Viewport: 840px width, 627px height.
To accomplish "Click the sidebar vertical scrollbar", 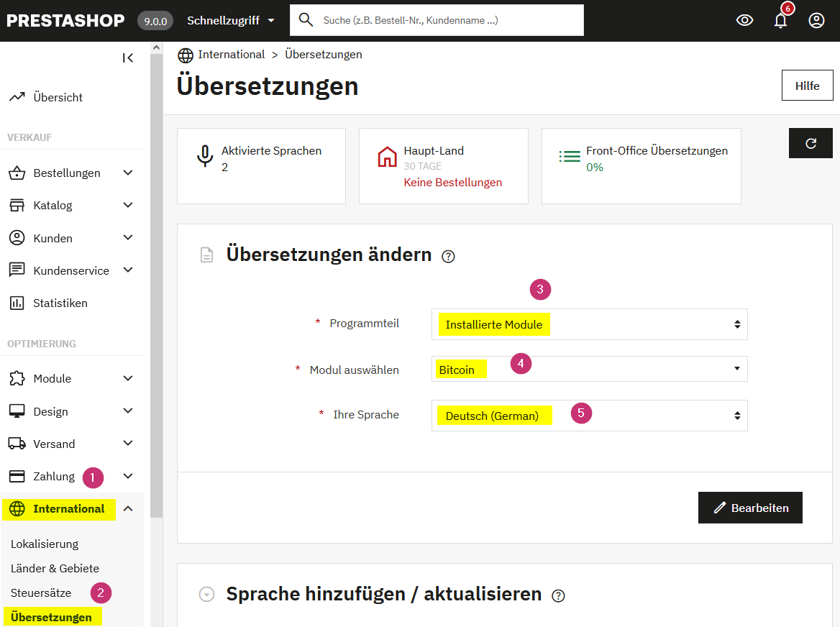I will [156, 288].
